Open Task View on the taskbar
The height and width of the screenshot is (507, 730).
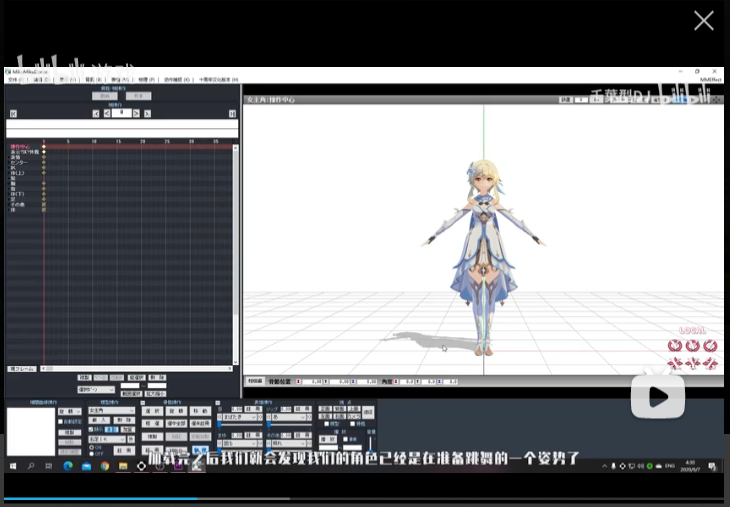coord(49,466)
